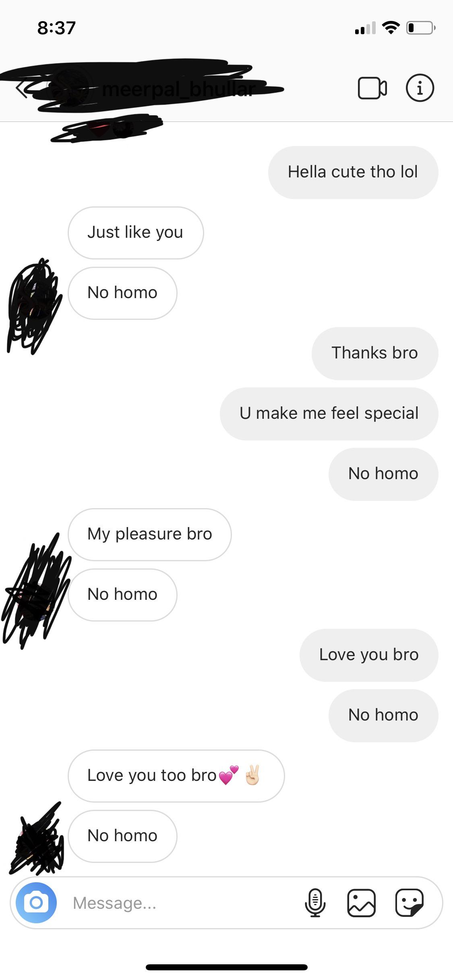Record a voice message with microphone
Image resolution: width=453 pixels, height=980 pixels.
(315, 903)
